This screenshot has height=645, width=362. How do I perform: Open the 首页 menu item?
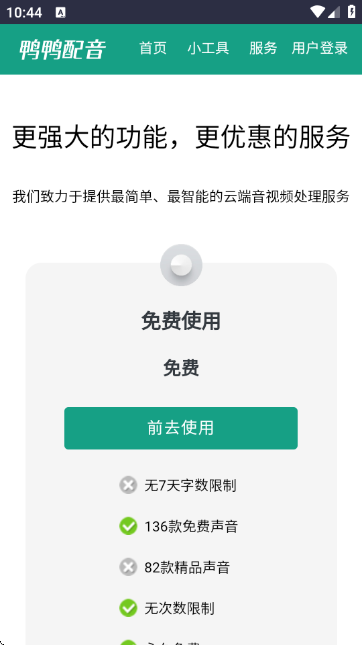153,48
